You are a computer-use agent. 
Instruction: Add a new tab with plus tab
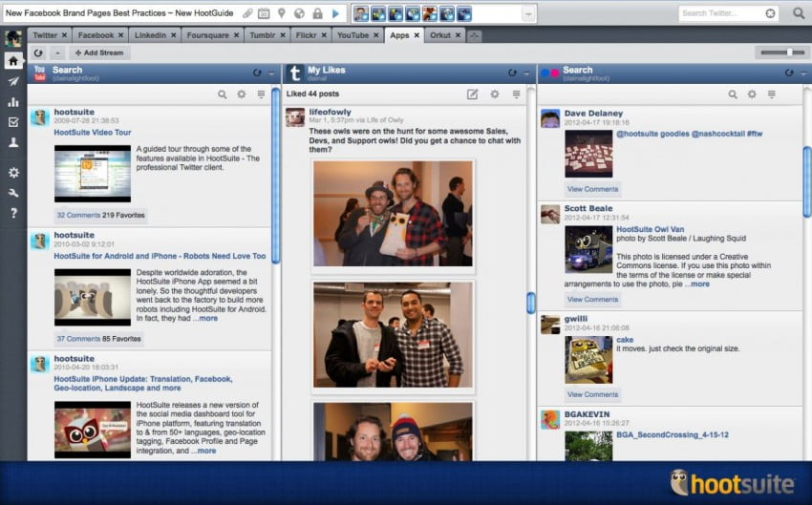(x=475, y=35)
